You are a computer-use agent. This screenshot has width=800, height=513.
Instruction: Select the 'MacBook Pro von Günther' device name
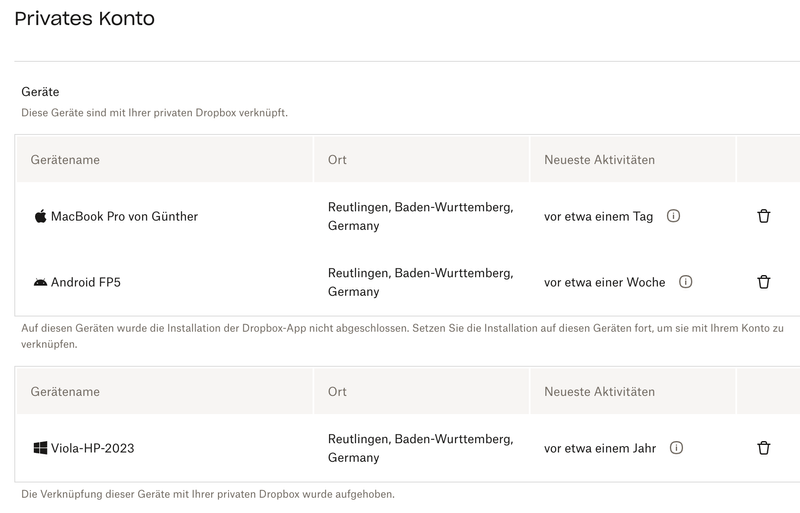(x=124, y=216)
